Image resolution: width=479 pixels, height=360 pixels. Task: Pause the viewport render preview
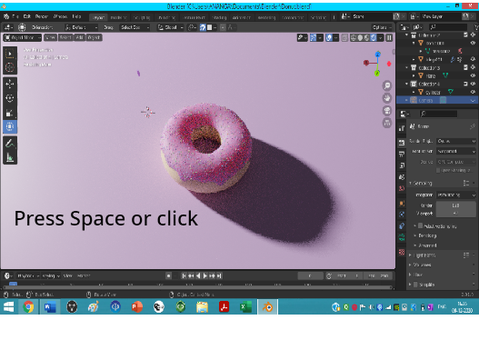coord(389,38)
